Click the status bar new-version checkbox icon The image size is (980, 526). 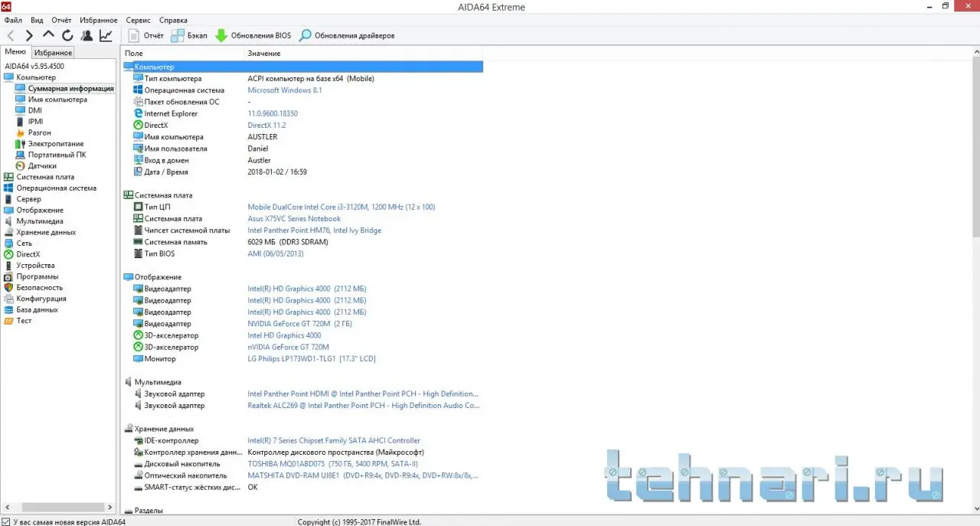[x=6, y=521]
